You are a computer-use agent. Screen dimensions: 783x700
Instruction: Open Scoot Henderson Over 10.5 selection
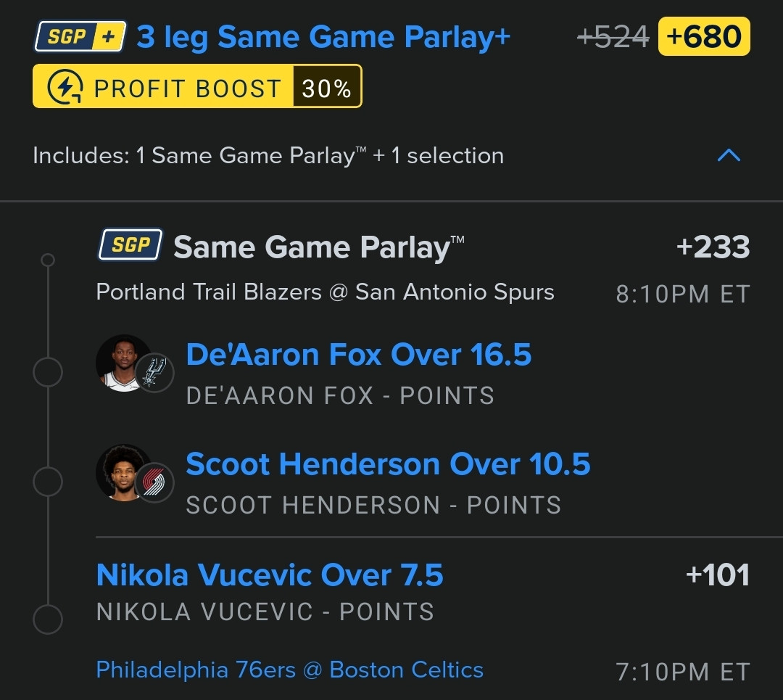[x=388, y=464]
